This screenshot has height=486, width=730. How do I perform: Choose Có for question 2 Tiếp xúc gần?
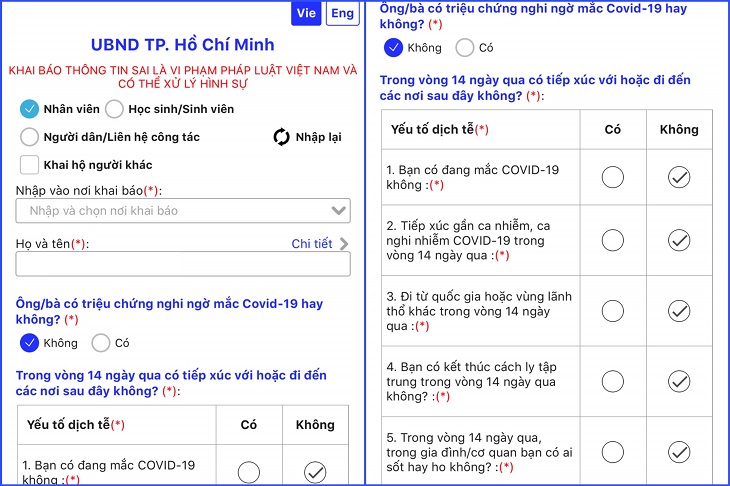613,240
